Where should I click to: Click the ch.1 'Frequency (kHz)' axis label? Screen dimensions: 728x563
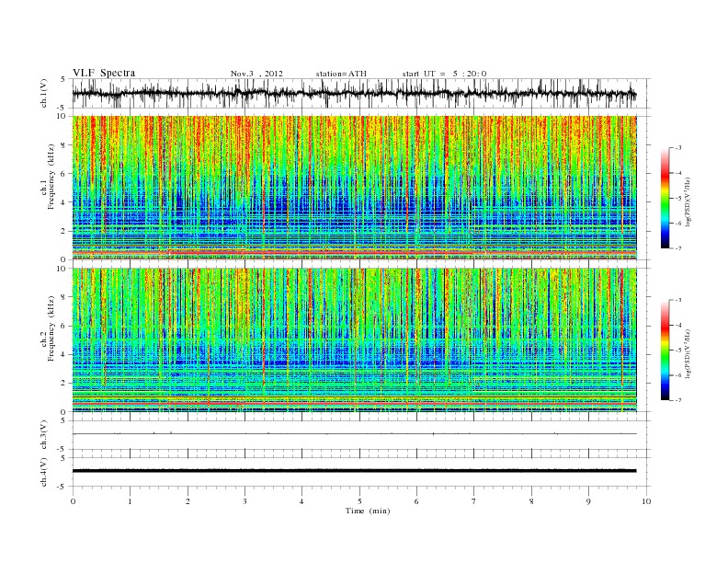click(x=51, y=177)
